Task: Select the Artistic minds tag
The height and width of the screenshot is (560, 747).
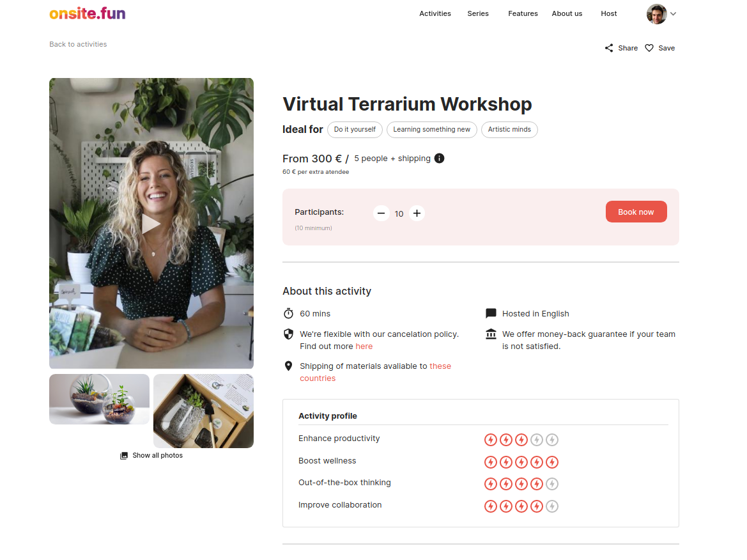Action: 509,130
